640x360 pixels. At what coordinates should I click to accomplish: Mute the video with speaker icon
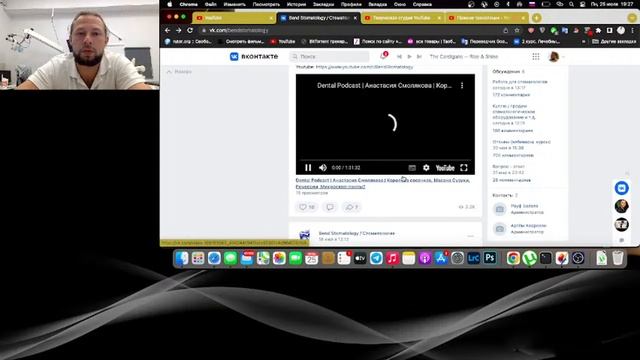[323, 168]
